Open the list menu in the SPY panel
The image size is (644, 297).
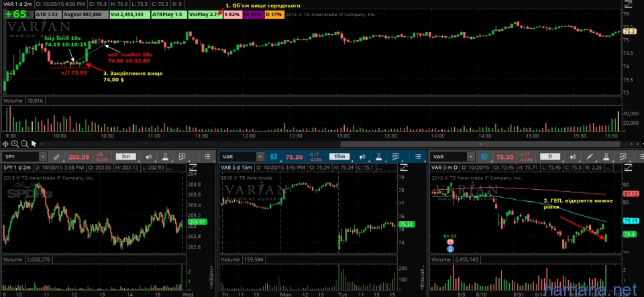pyautogui.click(x=207, y=157)
